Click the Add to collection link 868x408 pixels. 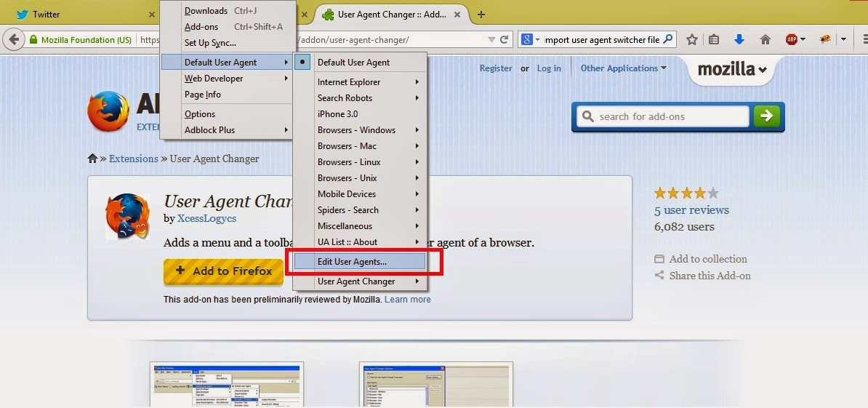708,259
